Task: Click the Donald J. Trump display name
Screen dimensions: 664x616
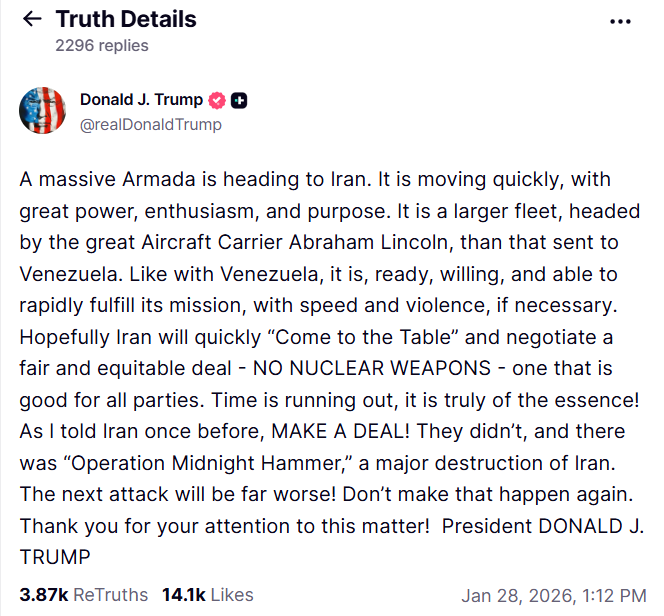Action: (x=141, y=100)
